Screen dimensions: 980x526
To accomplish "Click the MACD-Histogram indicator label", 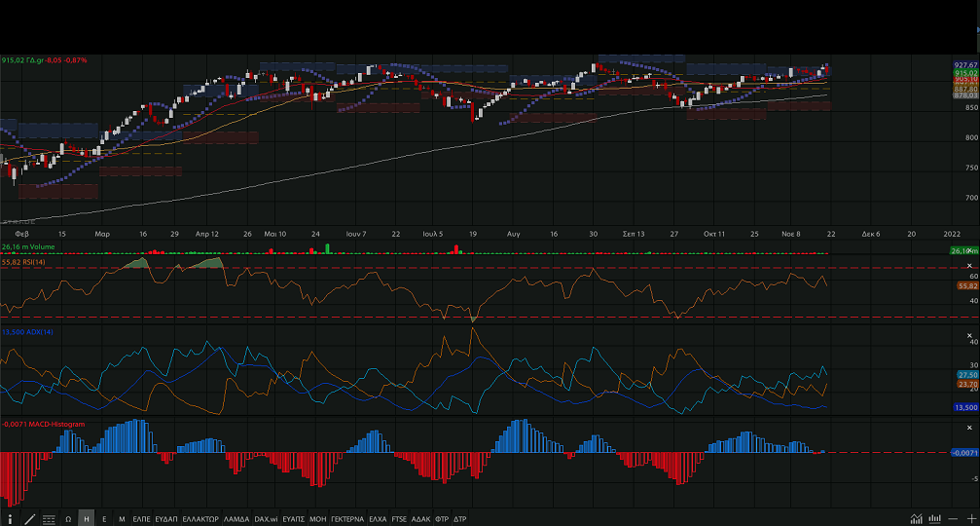I will [x=44, y=424].
